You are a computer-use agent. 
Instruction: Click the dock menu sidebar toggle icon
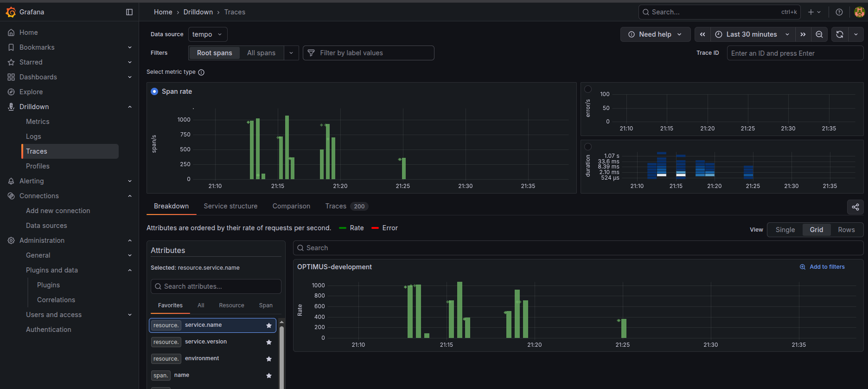tap(129, 12)
